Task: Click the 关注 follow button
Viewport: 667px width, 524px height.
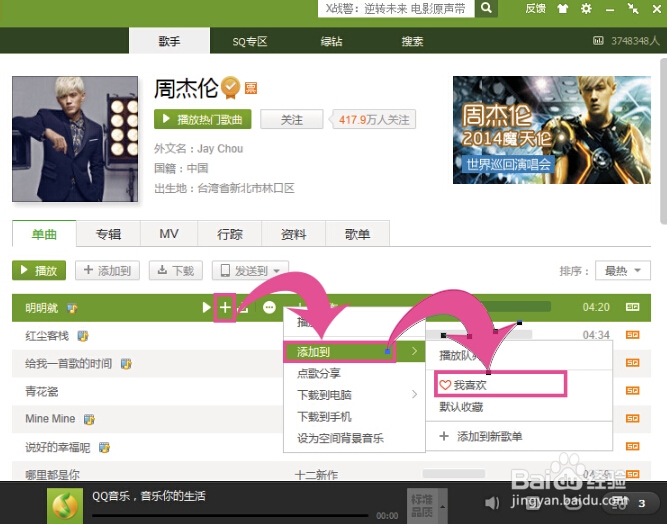Action: 292,120
